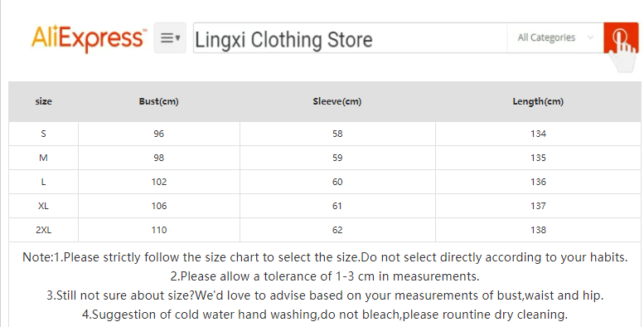Select the L size row label
Viewport: 644px width, 327px height.
pos(44,182)
